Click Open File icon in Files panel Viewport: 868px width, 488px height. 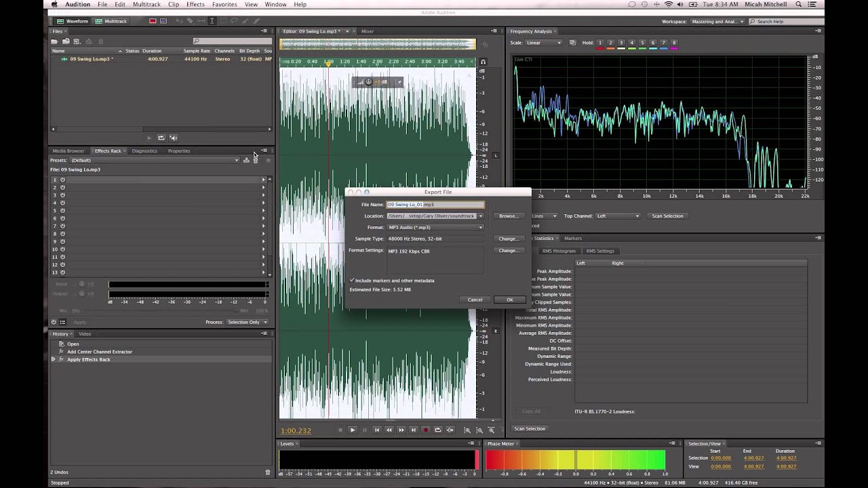tap(54, 41)
